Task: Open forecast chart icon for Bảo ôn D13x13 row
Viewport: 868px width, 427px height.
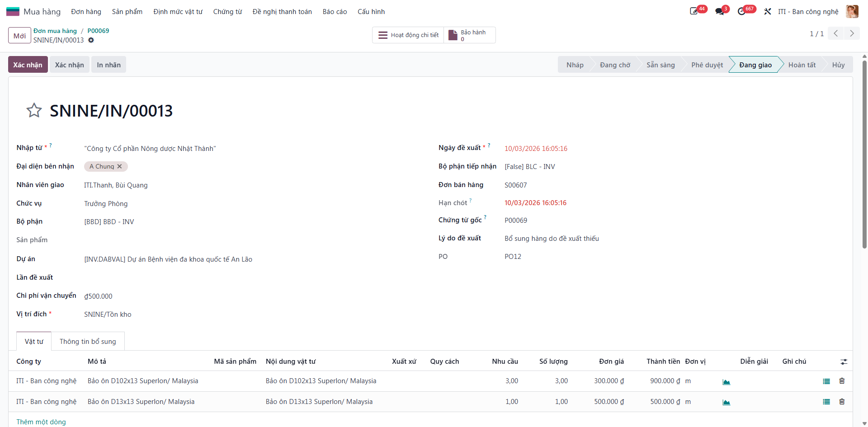Action: click(x=726, y=402)
